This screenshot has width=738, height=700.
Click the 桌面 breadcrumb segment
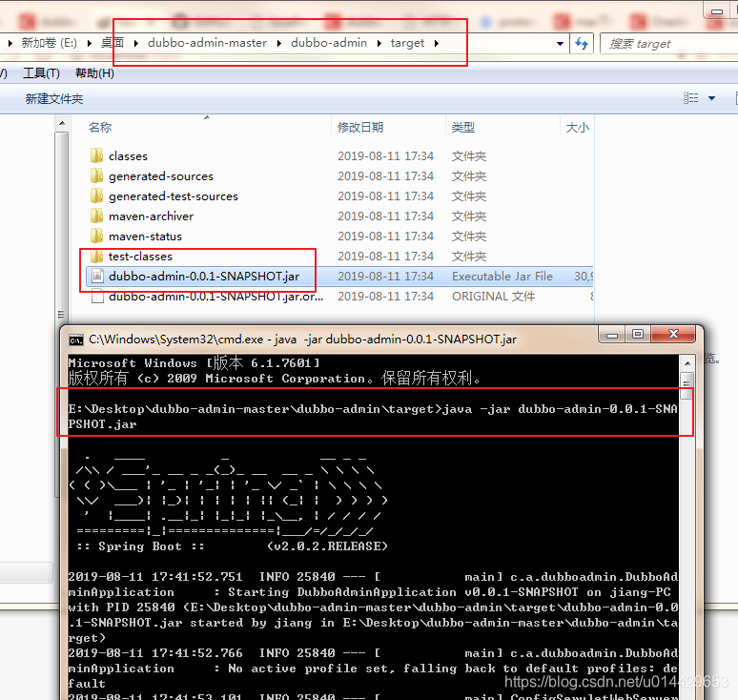pos(113,43)
